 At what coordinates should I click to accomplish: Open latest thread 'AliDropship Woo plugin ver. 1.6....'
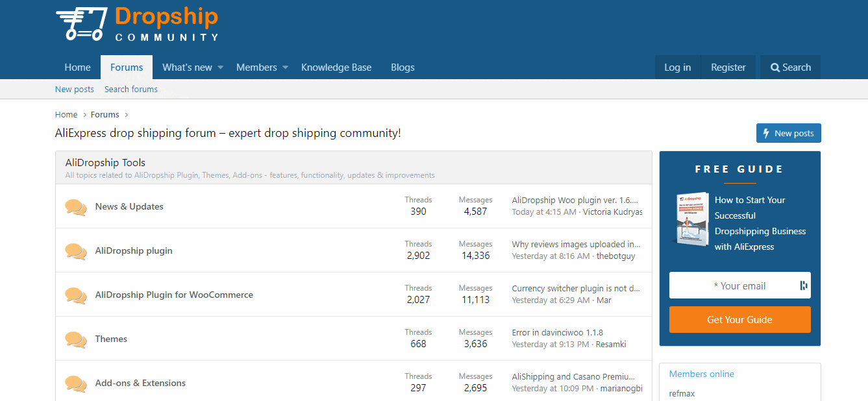[575, 200]
